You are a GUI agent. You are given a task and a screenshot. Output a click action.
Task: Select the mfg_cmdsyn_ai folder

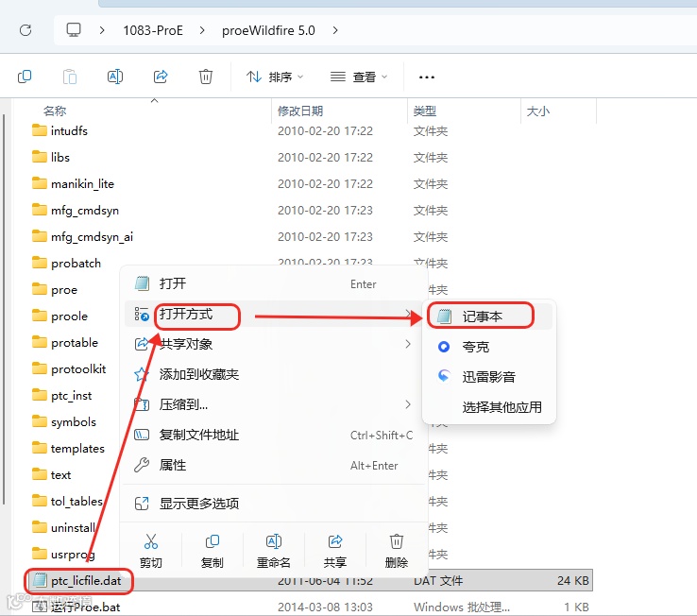(x=83, y=236)
